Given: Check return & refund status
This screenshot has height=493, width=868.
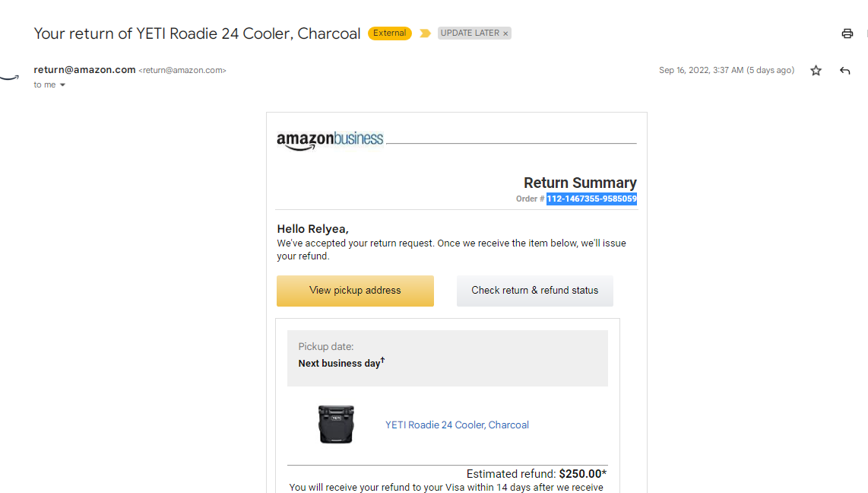Looking at the screenshot, I should [535, 291].
